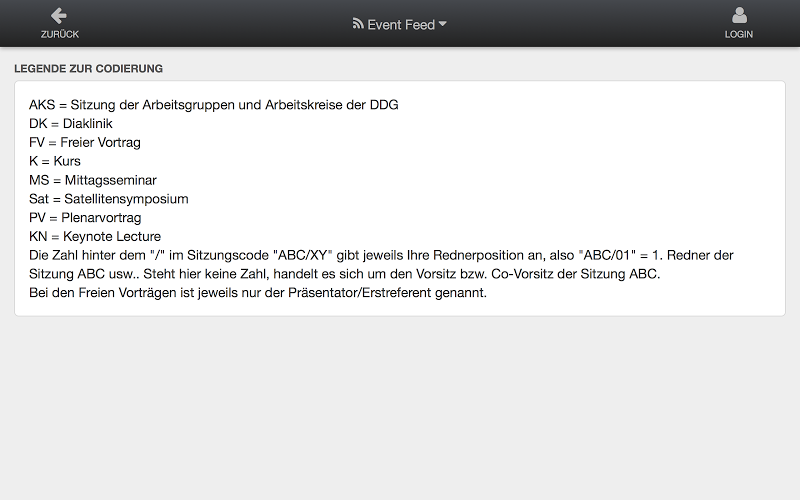Image resolution: width=800 pixels, height=500 pixels.
Task: Click the Sat = Satellitensymposium line
Action: pyautogui.click(x=109, y=199)
